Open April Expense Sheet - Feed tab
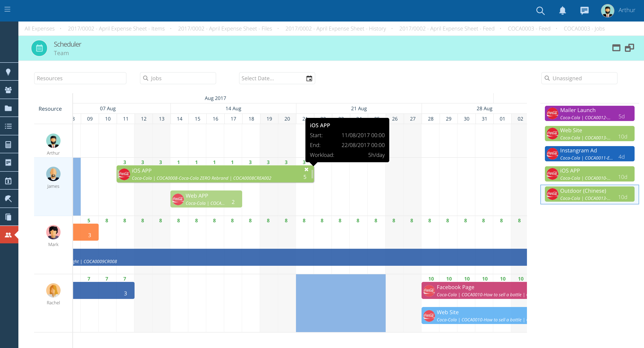This screenshot has height=348, width=644. coord(447,28)
